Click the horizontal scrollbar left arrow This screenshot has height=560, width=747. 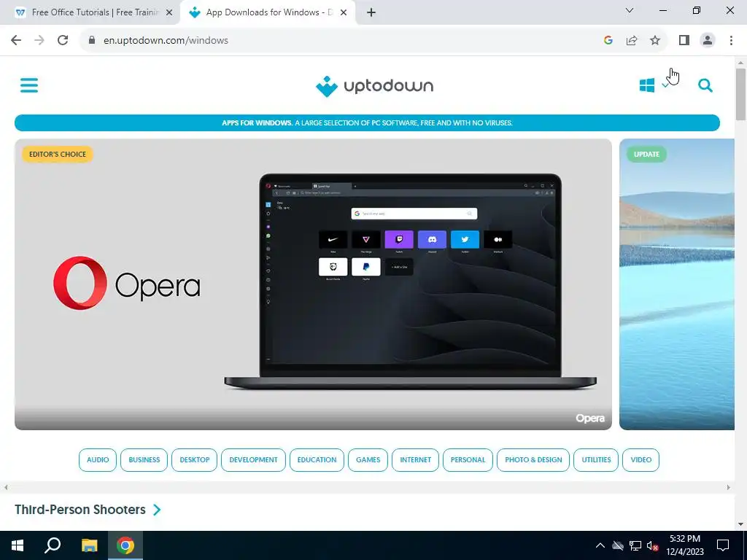(6, 487)
